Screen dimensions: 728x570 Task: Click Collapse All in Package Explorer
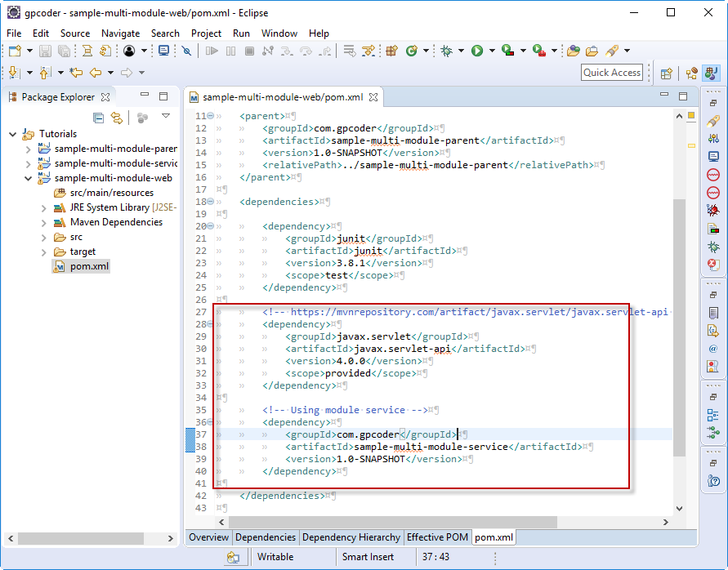(x=99, y=118)
